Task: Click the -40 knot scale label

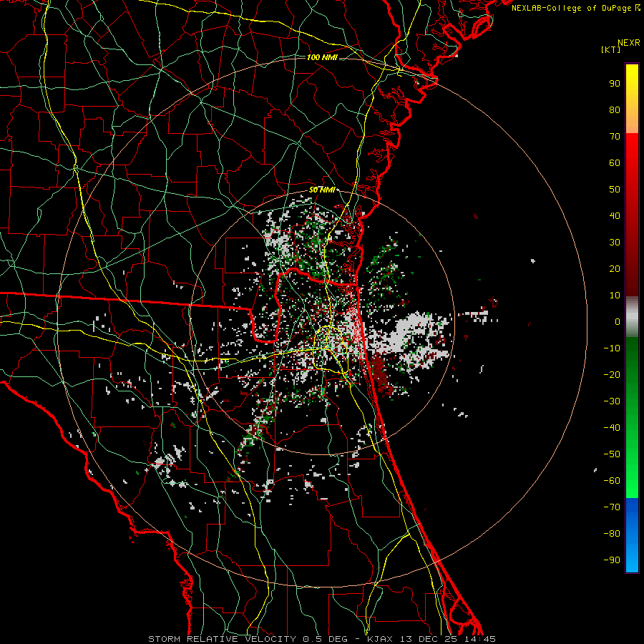Action: [x=612, y=428]
